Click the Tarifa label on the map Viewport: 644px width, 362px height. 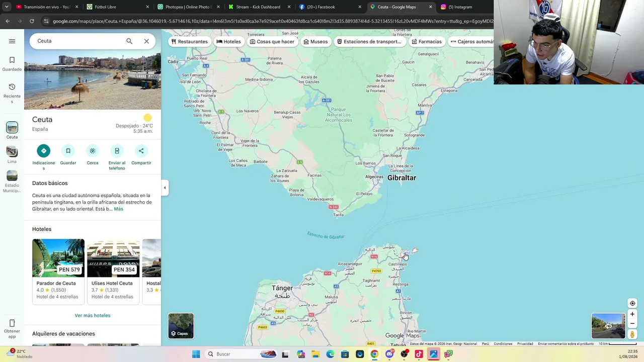(339, 215)
